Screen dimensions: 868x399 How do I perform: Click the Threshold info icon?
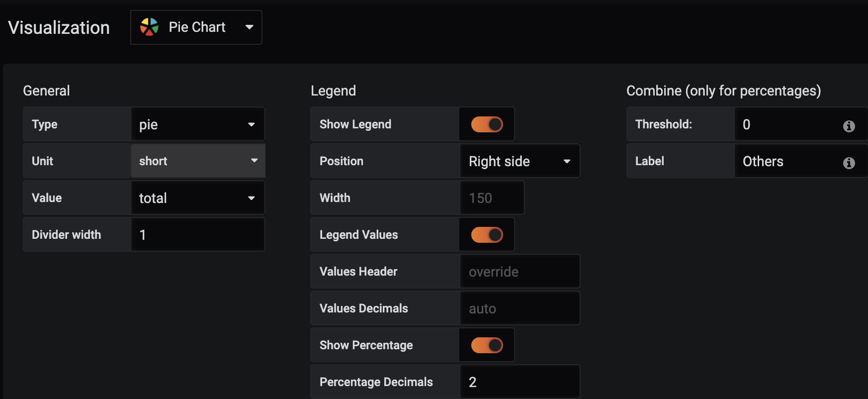pos(849,126)
